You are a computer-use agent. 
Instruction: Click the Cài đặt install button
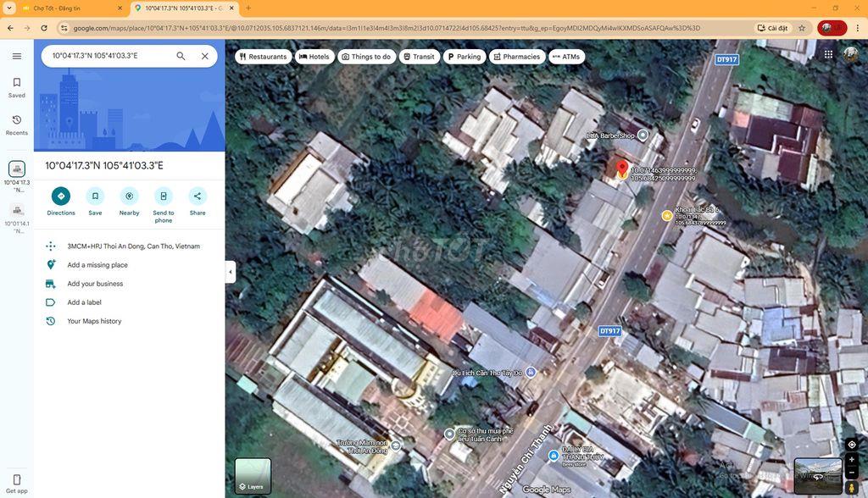point(773,28)
